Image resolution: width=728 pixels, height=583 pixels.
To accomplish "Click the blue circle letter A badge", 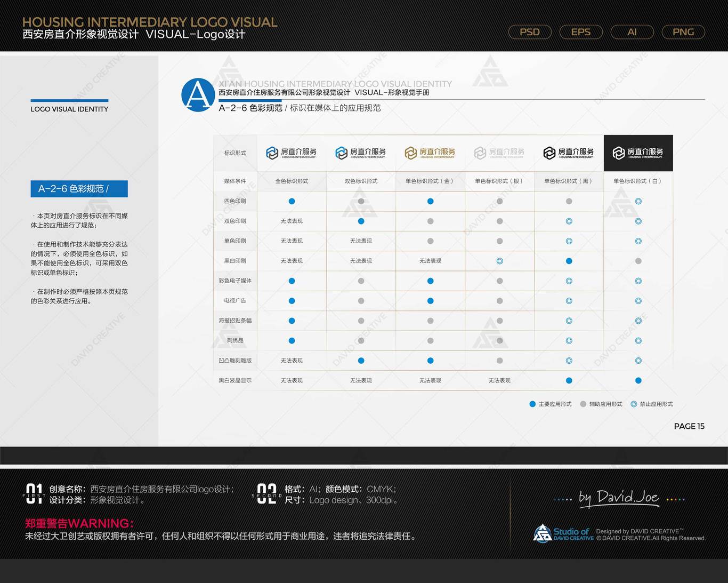I will [x=198, y=95].
